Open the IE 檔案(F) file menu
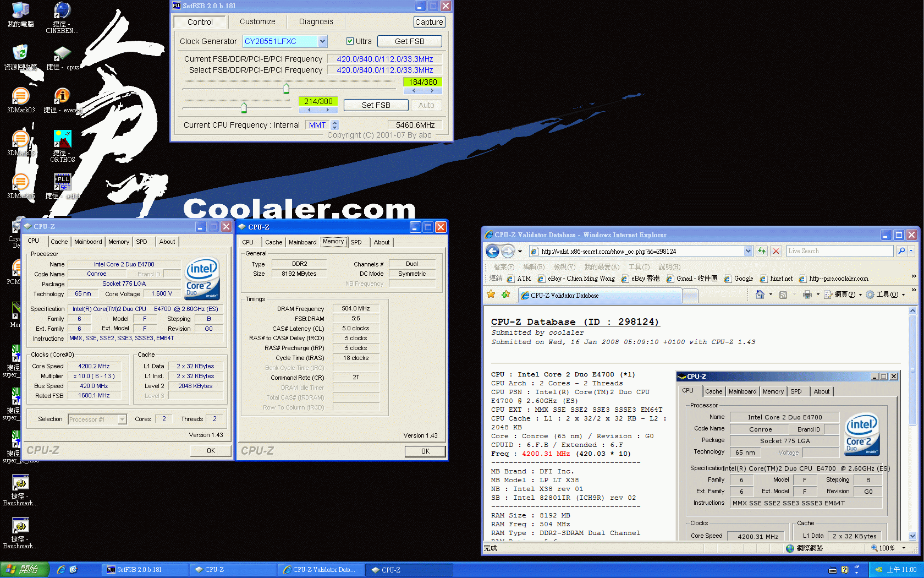 click(504, 267)
